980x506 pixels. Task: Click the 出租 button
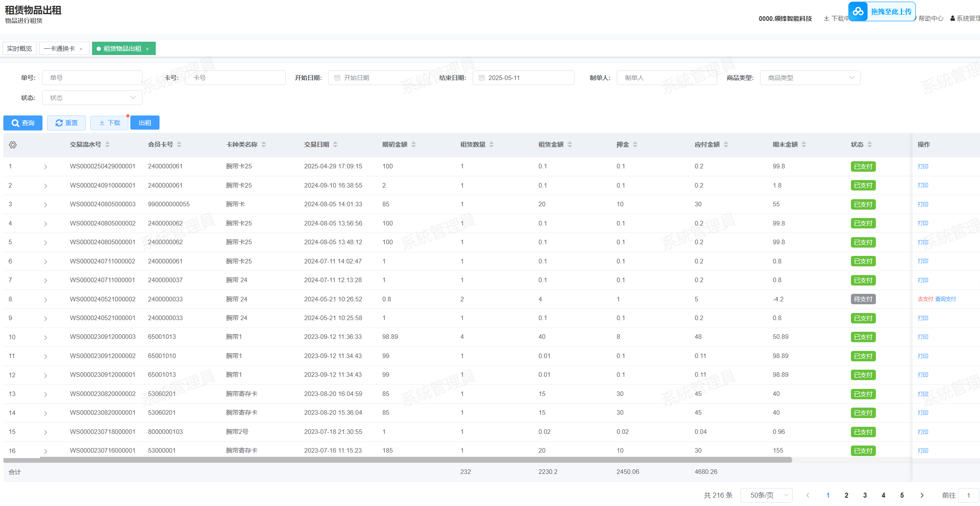[145, 123]
